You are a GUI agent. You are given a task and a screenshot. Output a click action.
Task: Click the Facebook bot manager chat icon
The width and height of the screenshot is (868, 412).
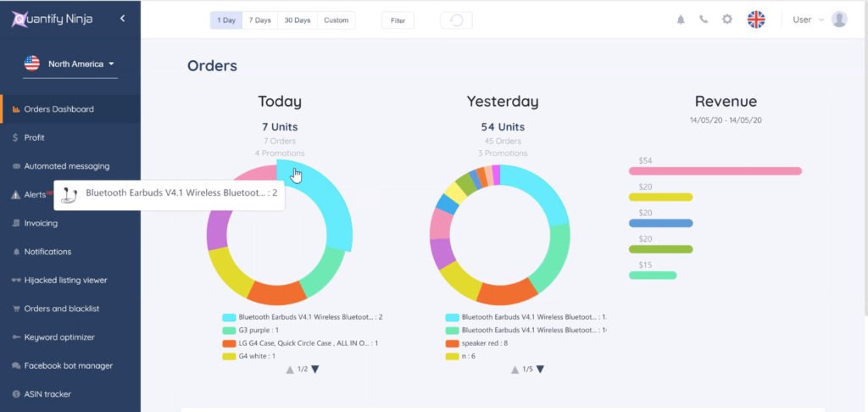[x=16, y=365]
